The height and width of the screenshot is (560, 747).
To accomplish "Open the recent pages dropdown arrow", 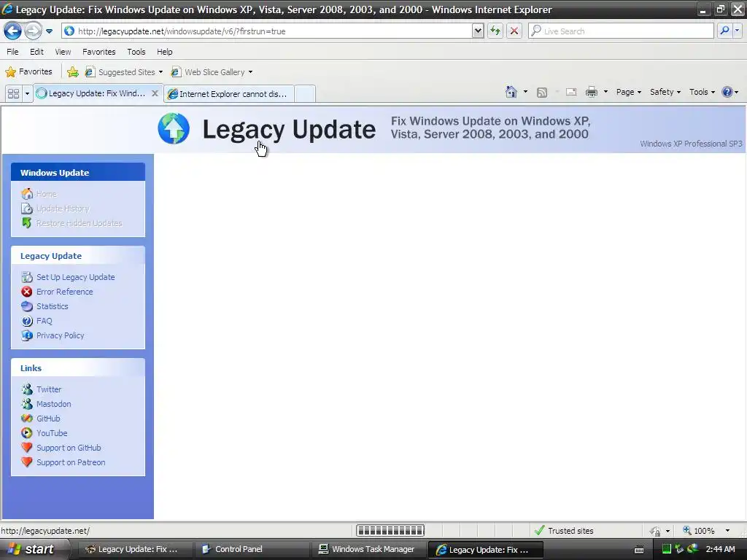I will (x=49, y=31).
